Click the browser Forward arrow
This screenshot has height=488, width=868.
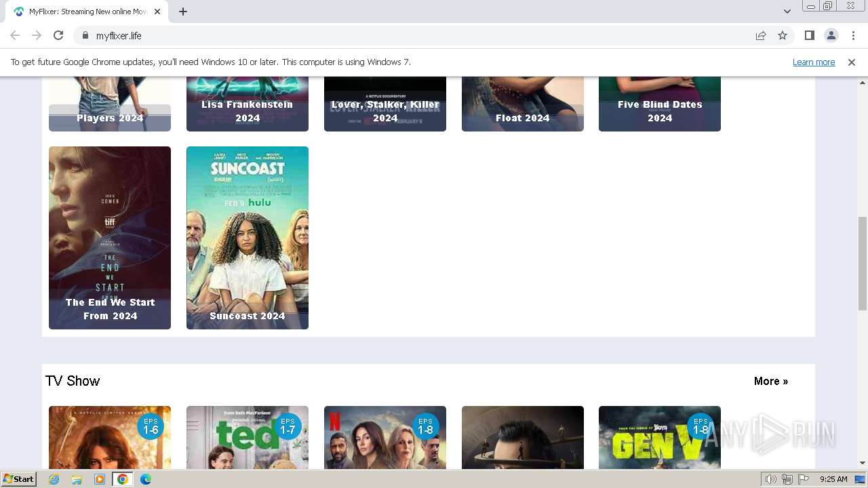pyautogui.click(x=37, y=35)
